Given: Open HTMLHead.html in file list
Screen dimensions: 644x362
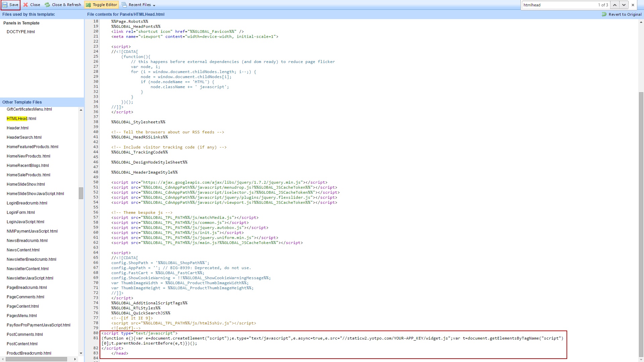Looking at the screenshot, I should tap(21, 119).
